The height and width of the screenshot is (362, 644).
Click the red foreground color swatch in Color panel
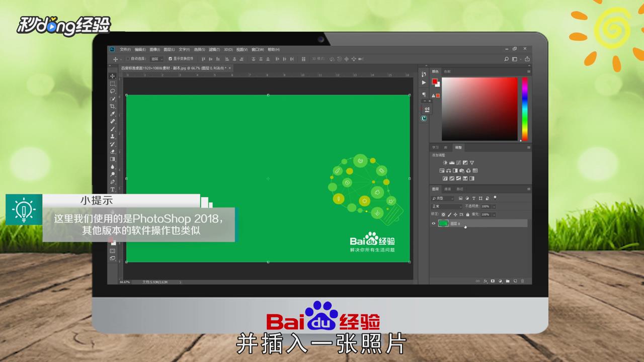(435, 81)
